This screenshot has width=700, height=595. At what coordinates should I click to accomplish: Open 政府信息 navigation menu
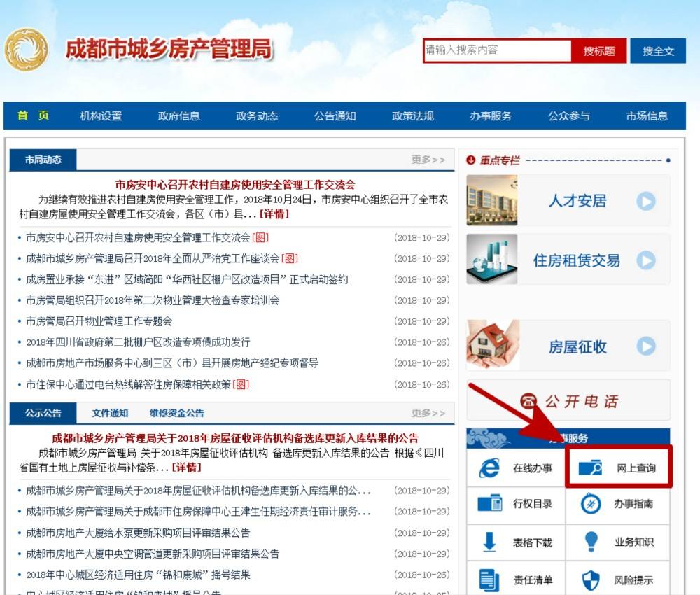[x=178, y=116]
